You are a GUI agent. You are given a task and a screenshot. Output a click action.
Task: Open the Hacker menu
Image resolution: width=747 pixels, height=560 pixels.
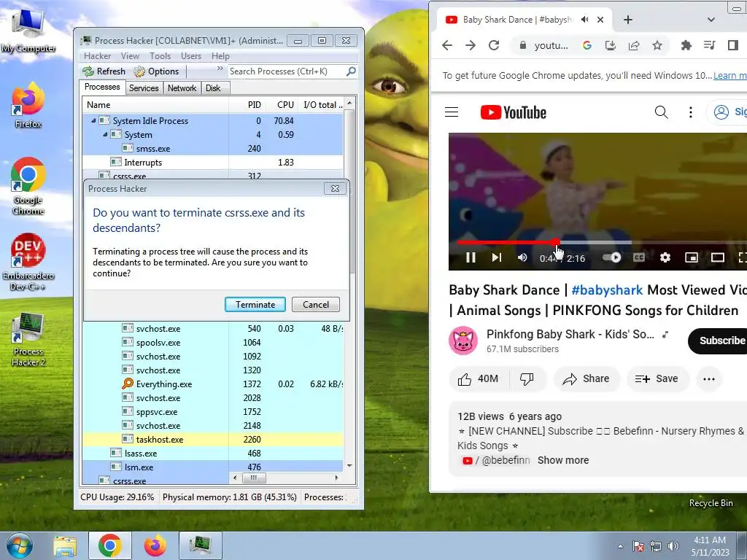click(97, 55)
